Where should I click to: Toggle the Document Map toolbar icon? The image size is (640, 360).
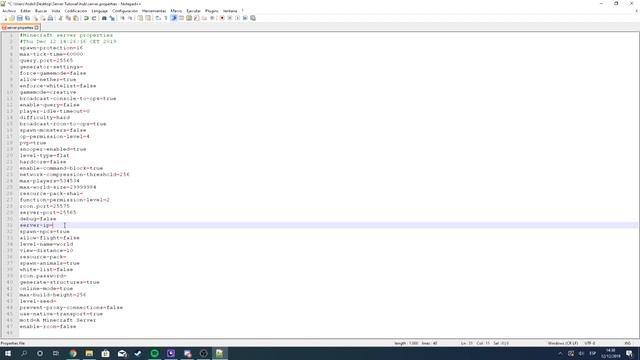[189, 18]
